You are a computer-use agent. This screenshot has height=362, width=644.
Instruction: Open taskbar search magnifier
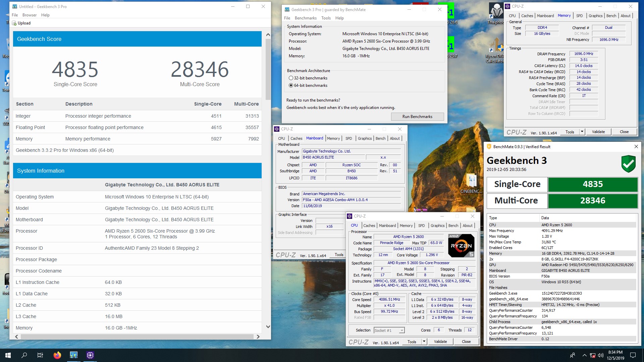[x=24, y=355]
